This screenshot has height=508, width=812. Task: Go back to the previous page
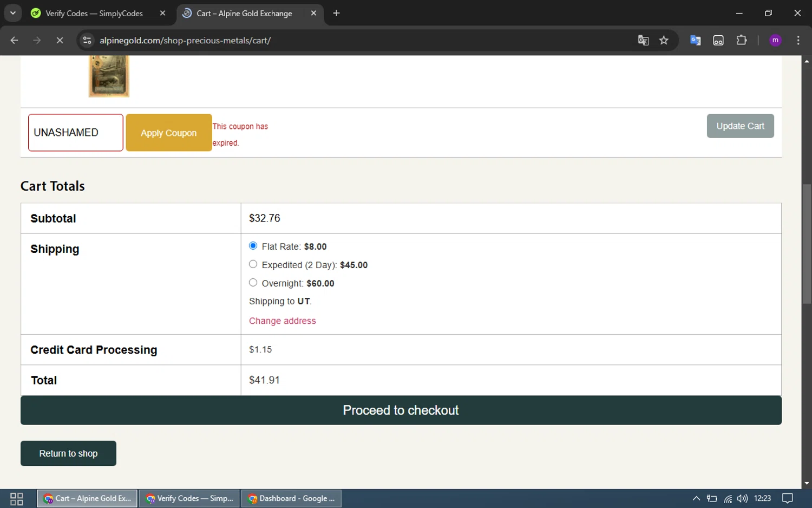pos(15,40)
